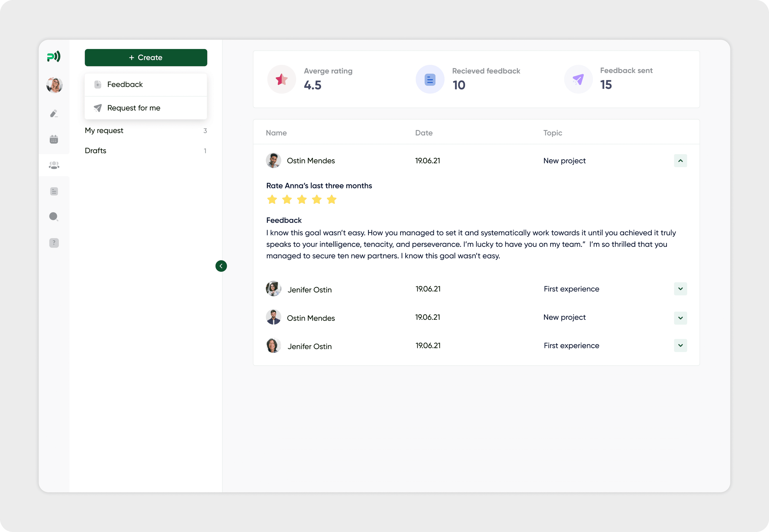Click the search magnifier sidebar icon

pyautogui.click(x=54, y=217)
